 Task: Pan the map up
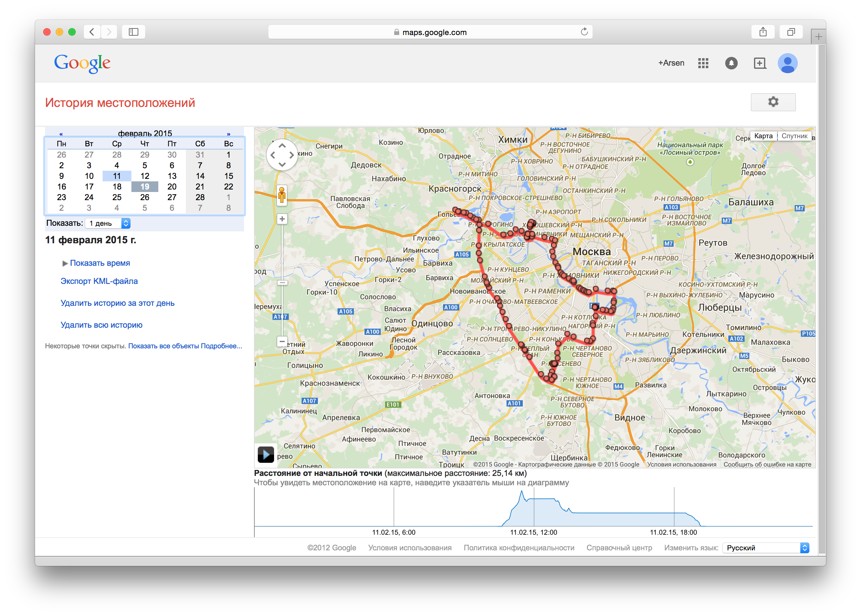[x=282, y=145]
